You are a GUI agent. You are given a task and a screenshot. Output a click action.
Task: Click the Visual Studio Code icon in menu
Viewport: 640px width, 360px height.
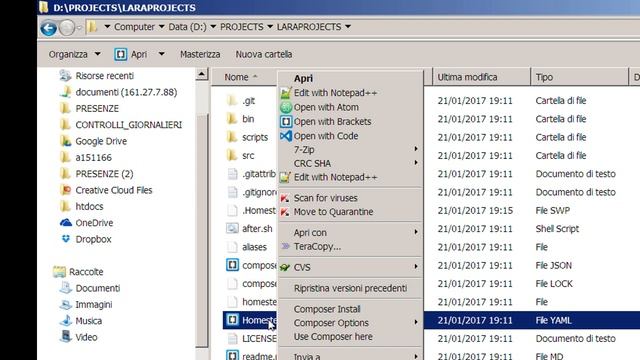286,136
